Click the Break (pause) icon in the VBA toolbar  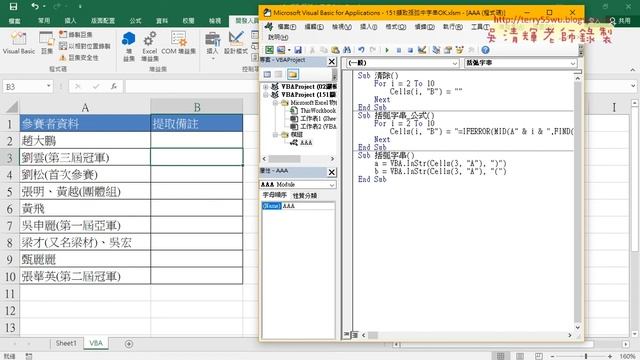click(x=399, y=50)
